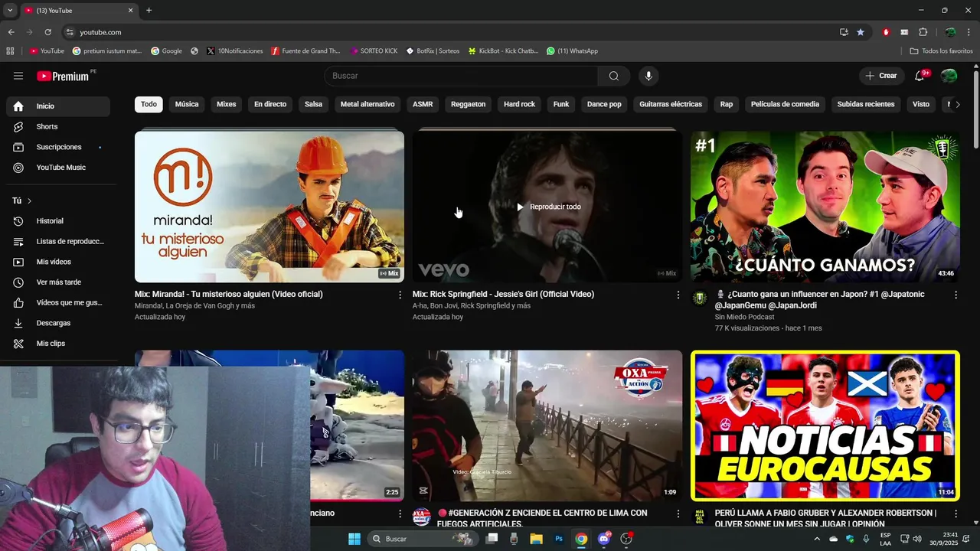Go to Suscripciones in sidebar
This screenshot has width=980, height=551.
pos(58,147)
